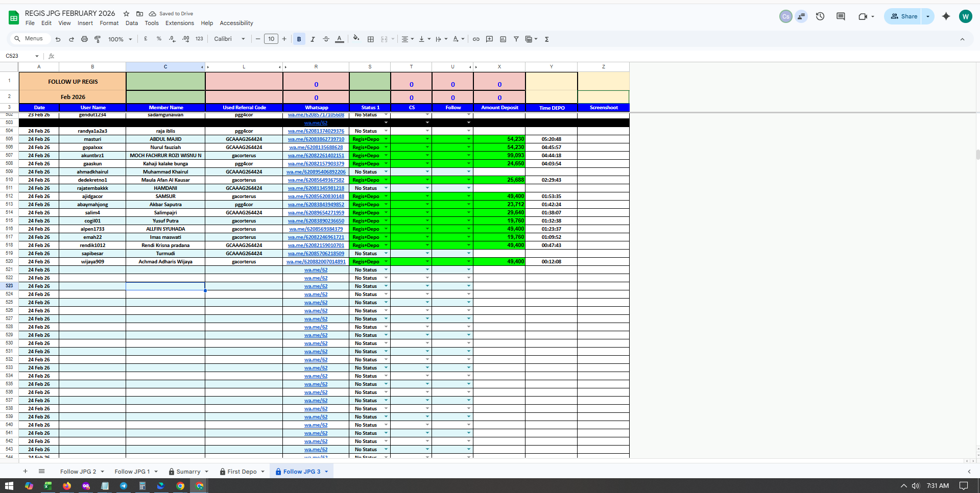980x493 pixels.
Task: Click the insert link icon
Action: 476,39
